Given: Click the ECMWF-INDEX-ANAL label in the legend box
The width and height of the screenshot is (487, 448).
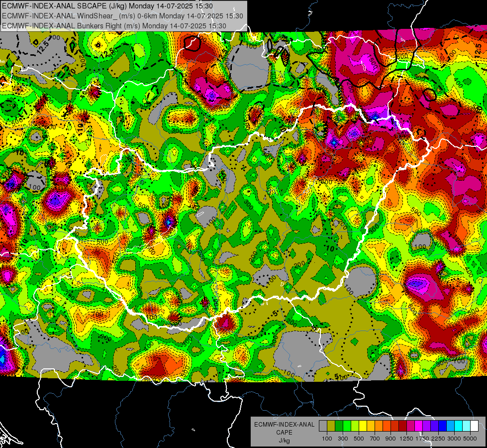Looking at the screenshot, I should coord(285,425).
